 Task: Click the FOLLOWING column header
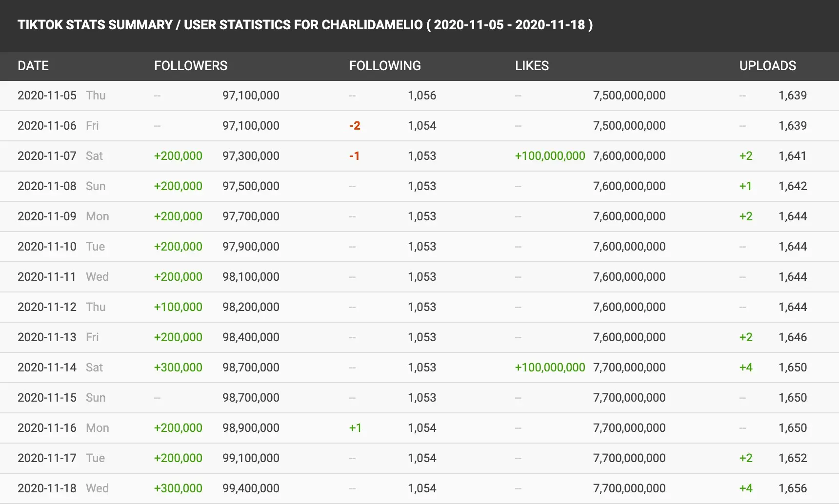point(385,66)
